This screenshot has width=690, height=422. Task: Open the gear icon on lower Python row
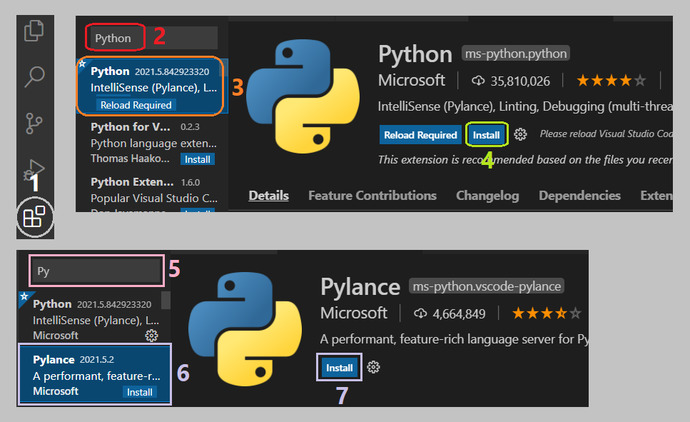151,335
